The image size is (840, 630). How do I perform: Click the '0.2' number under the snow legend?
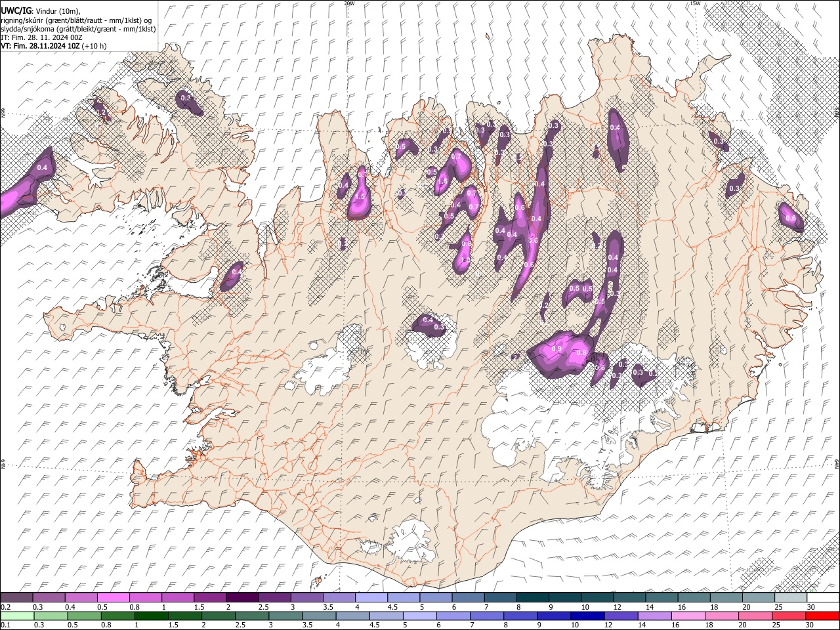pyautogui.click(x=6, y=607)
